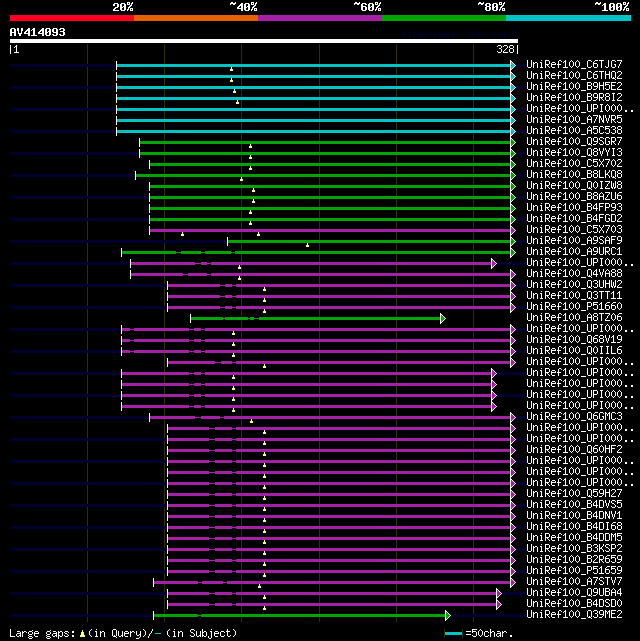Click the green arrowhead of the Q9SGR7 alignment
The image size is (640, 641).
[513, 142]
